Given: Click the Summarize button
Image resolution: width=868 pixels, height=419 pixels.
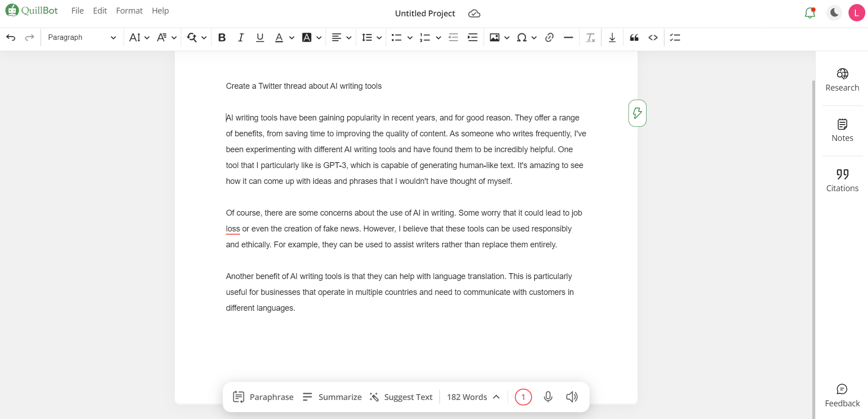Looking at the screenshot, I should pyautogui.click(x=332, y=397).
